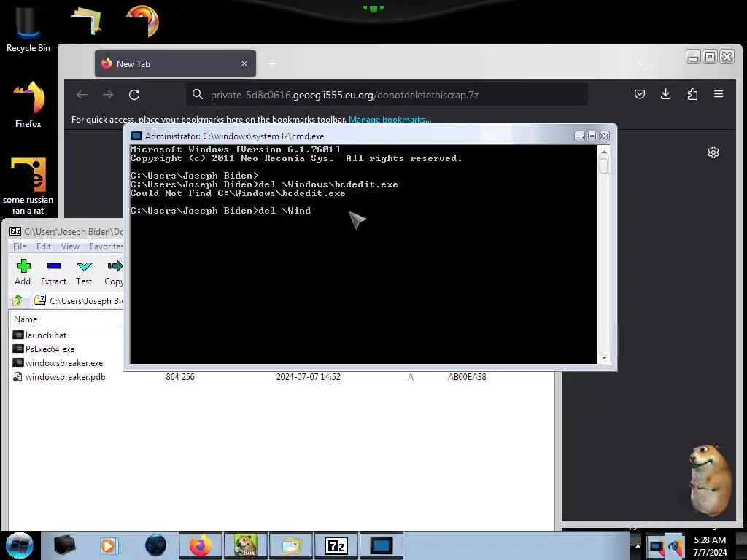This screenshot has width=747, height=560.
Task: Click cmd window scroll down arrow
Action: tap(603, 358)
